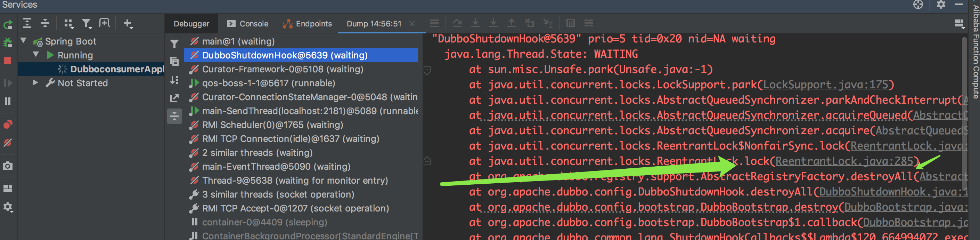Collapse the Spring Boot tree node

24,41
